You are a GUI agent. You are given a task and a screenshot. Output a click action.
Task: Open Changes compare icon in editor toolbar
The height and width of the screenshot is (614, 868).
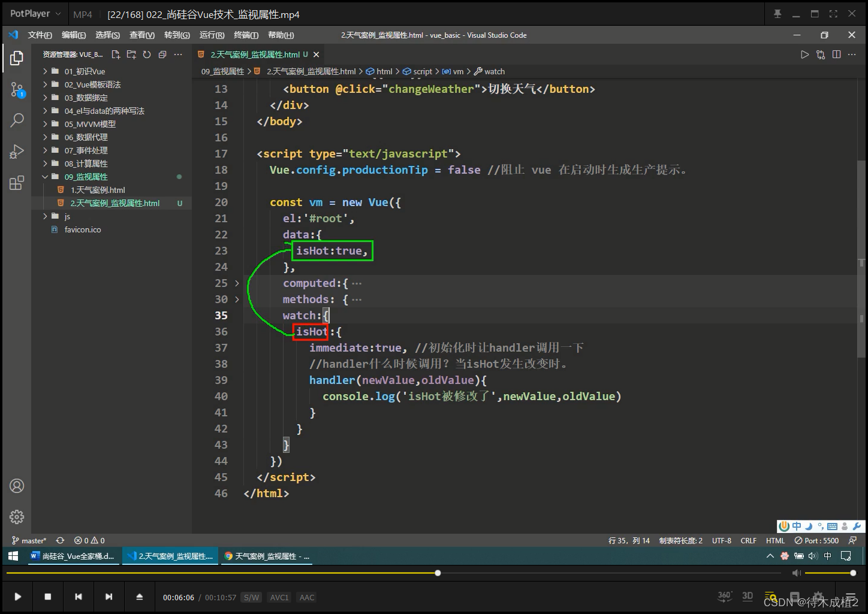[821, 55]
